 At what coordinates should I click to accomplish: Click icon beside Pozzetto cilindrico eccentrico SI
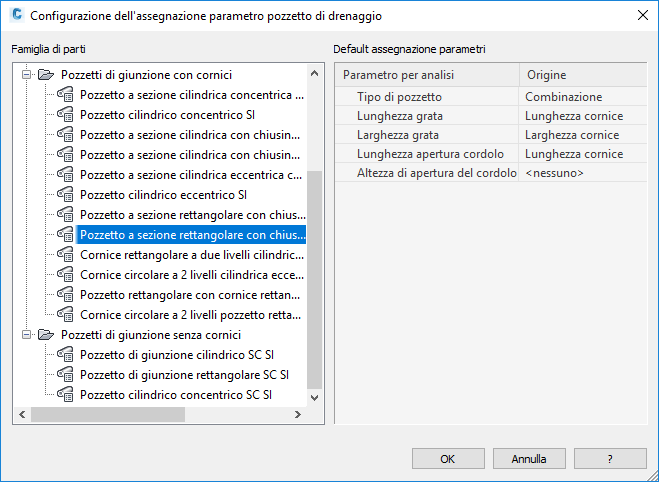67,195
